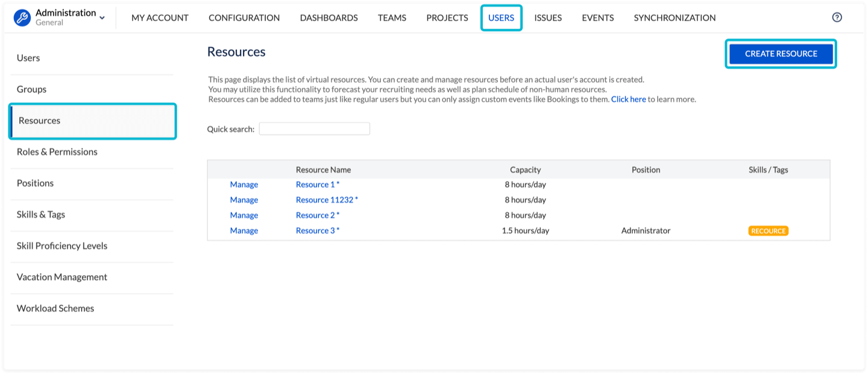Image resolution: width=868 pixels, height=374 pixels.
Task: Expand the Administration General dropdown chevron
Action: (102, 18)
